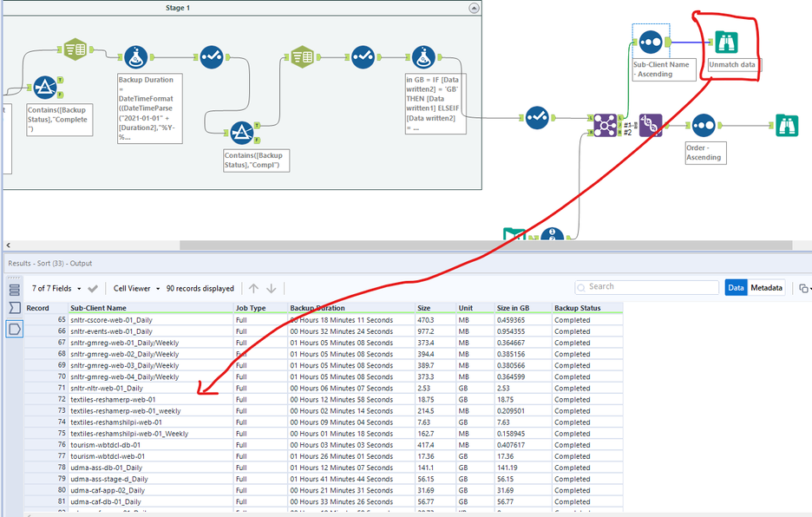The image size is (812, 517).
Task: Click record number 72 row header
Action: pyautogui.click(x=46, y=400)
